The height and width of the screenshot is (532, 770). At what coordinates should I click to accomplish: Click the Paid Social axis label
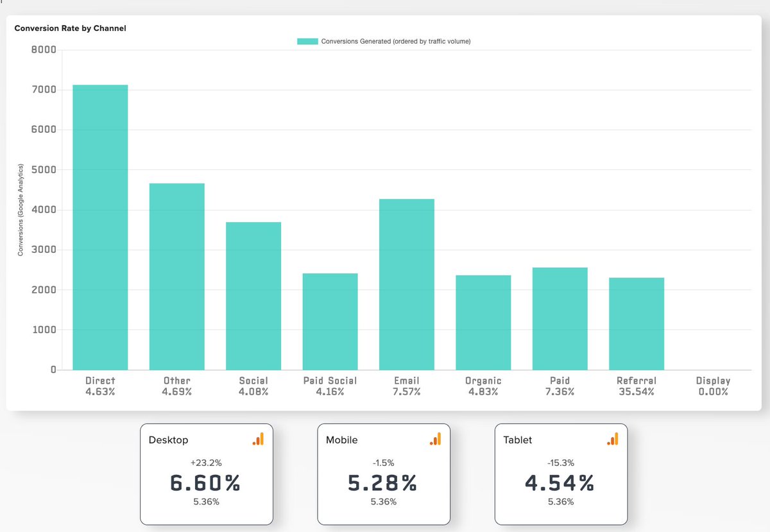coord(330,381)
